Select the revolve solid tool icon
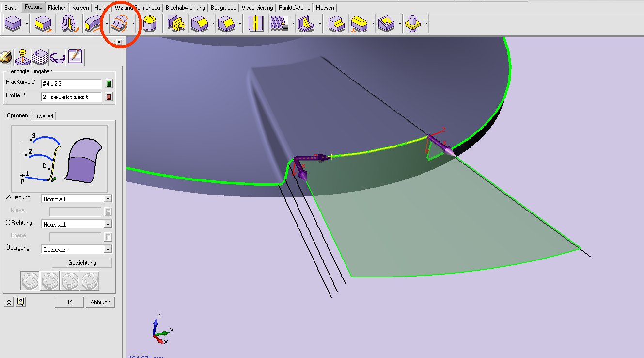Image resolution: width=644 pixels, height=358 pixels. pyautogui.click(x=69, y=23)
